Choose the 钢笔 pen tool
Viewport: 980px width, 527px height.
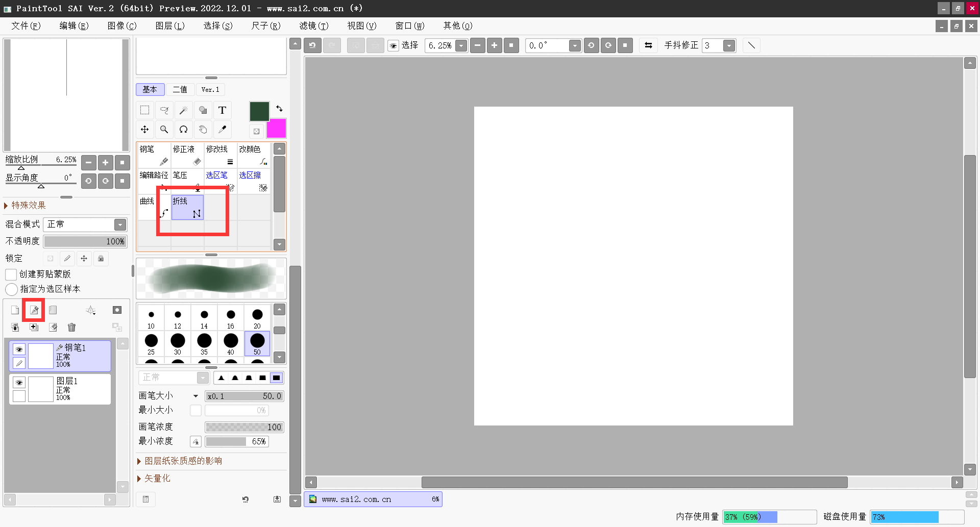(154, 155)
